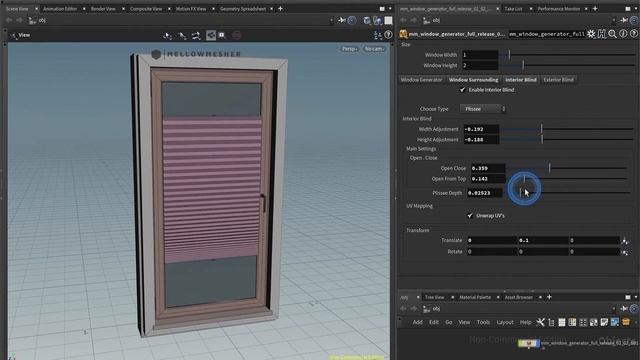Viewport: 640px width, 360px height.
Task: Click the red circular icon in viewport toolbar
Action: [x=236, y=36]
